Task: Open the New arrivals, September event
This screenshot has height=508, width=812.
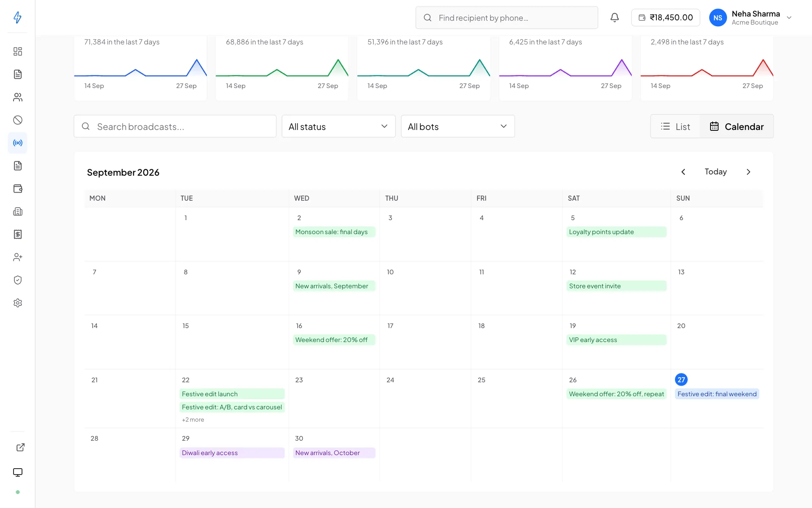Action: (x=334, y=286)
